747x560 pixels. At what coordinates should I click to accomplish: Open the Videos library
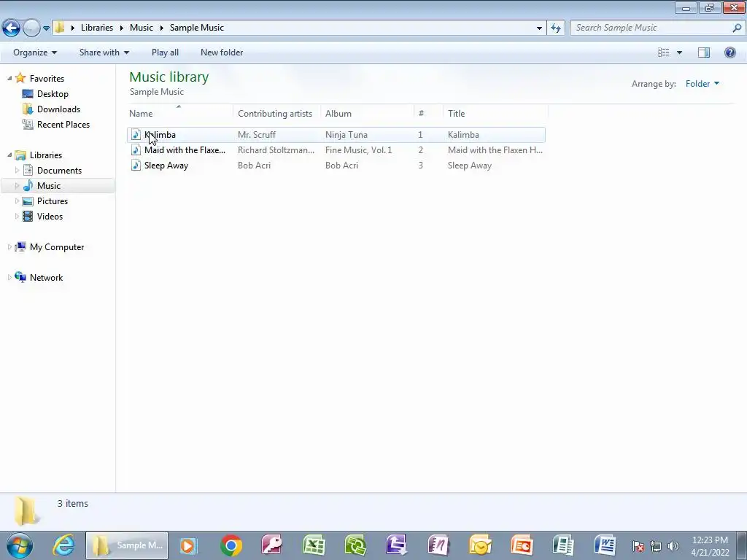pos(50,216)
